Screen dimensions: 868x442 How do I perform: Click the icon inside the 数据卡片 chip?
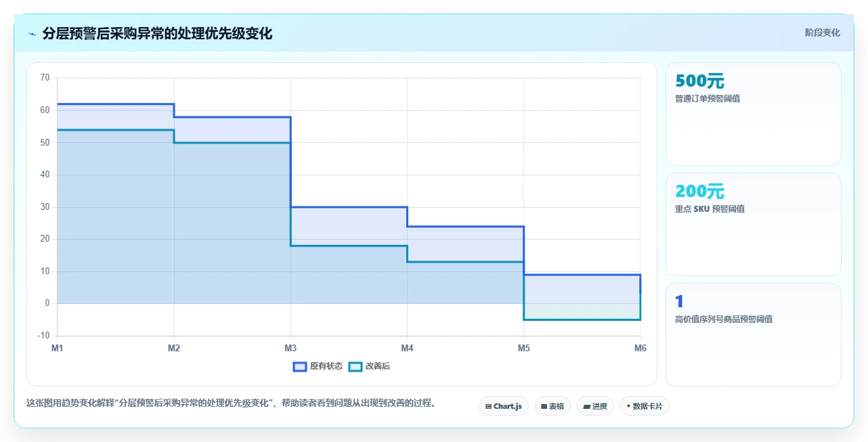coord(628,406)
